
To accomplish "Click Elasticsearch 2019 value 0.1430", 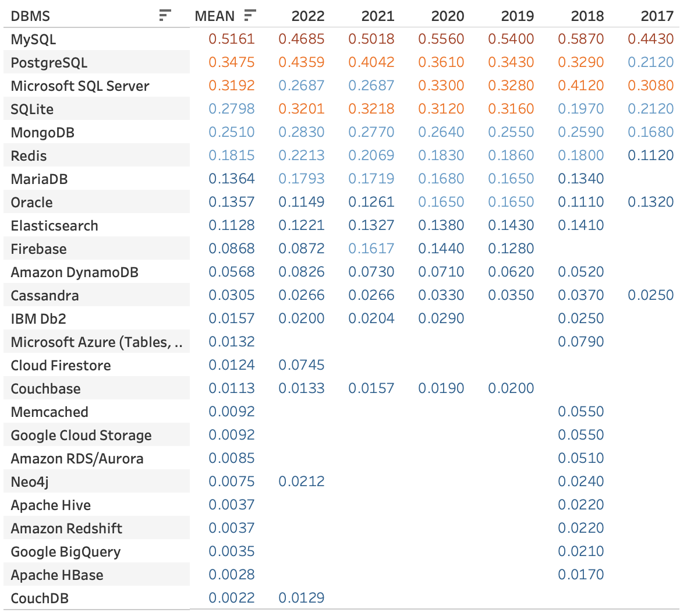I will tap(511, 225).
